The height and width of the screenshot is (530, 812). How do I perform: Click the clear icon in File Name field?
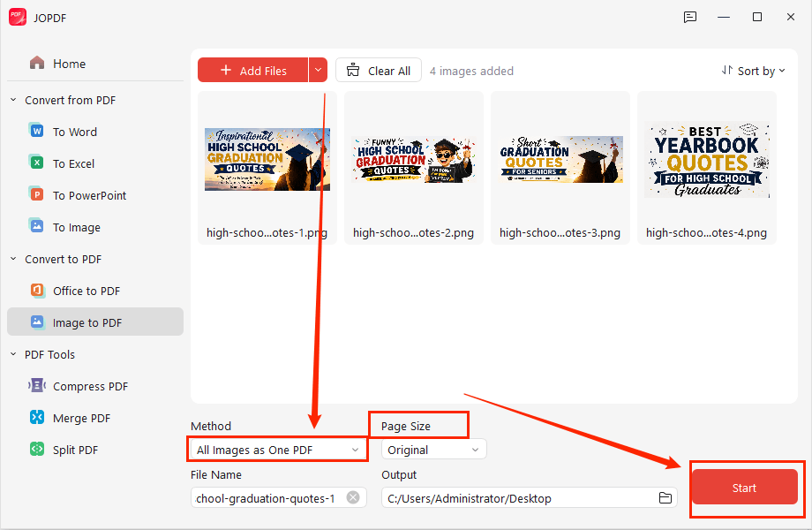(x=353, y=497)
